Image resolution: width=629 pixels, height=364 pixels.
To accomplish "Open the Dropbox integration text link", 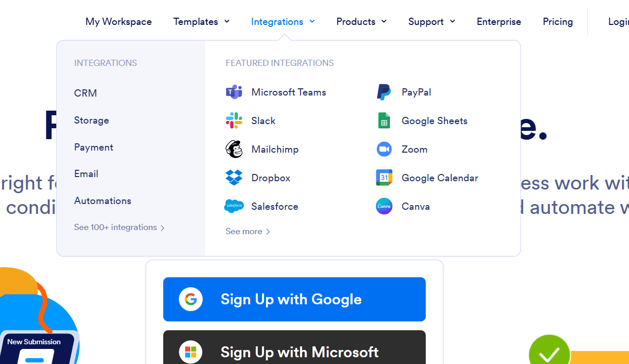I will pyautogui.click(x=271, y=178).
